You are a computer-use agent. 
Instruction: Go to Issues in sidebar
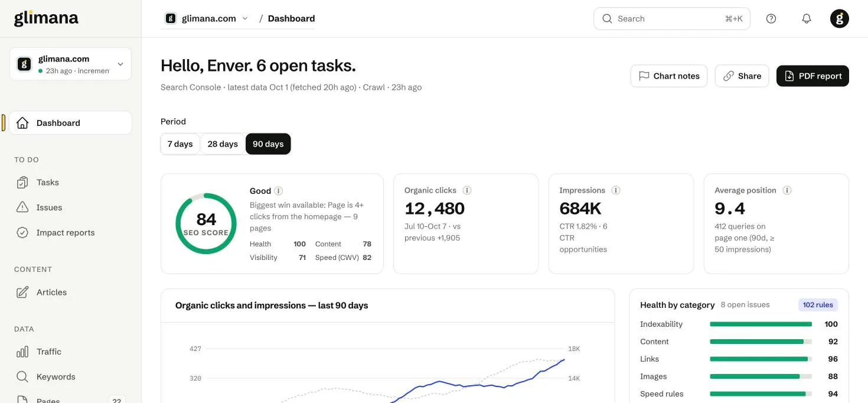pos(70,207)
